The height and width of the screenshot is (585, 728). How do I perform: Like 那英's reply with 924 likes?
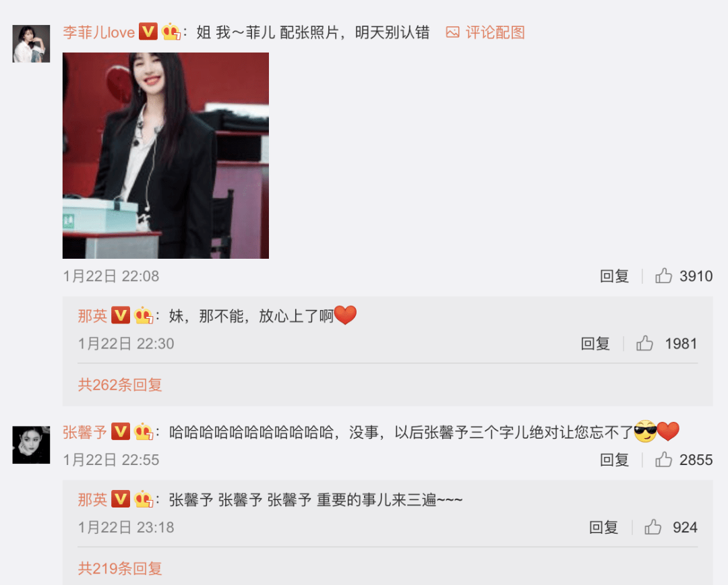[x=653, y=527]
